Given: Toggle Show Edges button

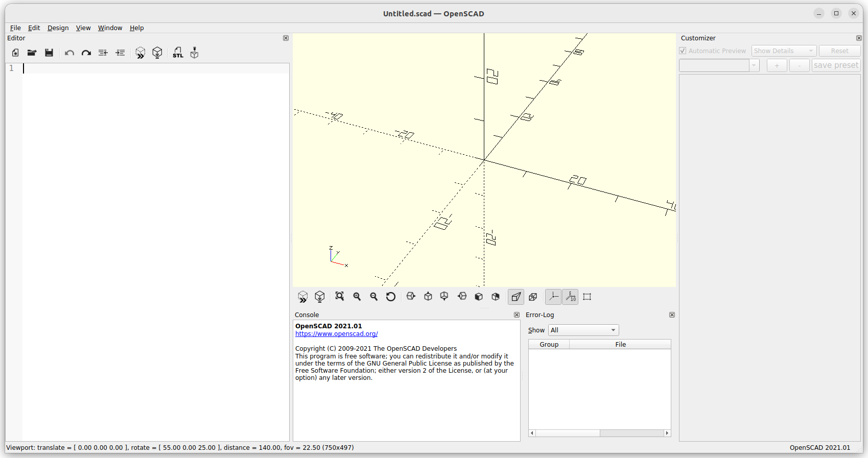Looking at the screenshot, I should 587,297.
